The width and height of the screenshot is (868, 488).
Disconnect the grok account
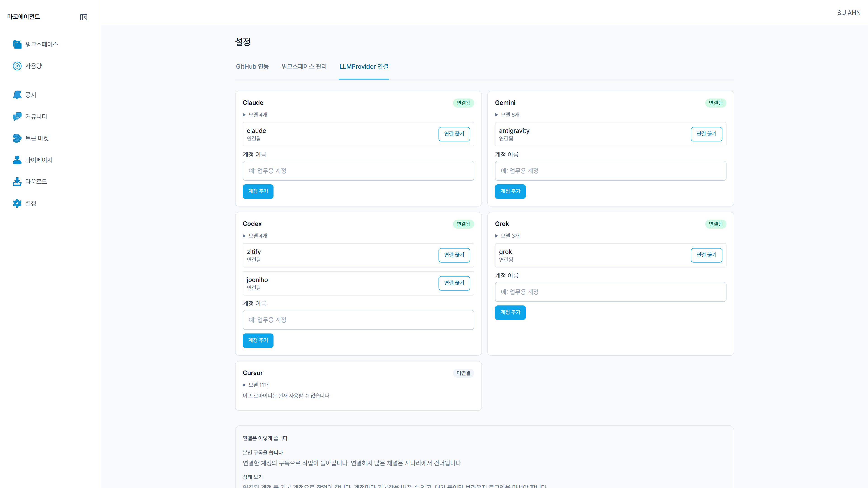pos(706,255)
